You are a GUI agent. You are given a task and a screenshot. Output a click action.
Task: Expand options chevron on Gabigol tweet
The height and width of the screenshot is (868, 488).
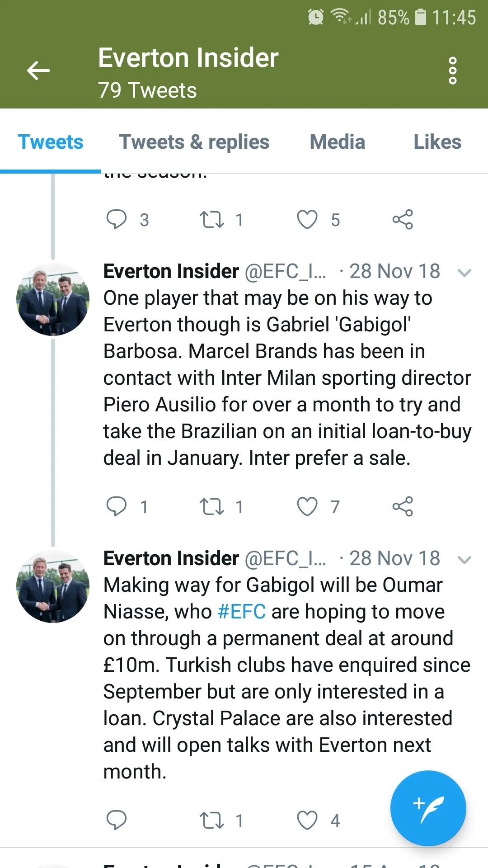click(465, 273)
